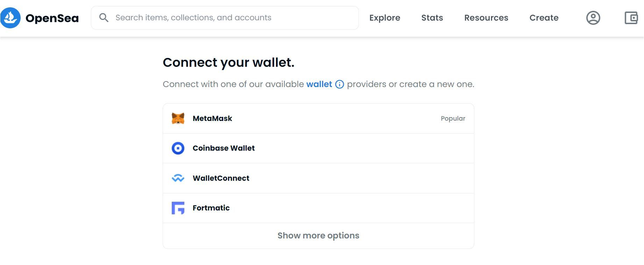Focus the search items input field
Image resolution: width=644 pixels, height=265 pixels.
pyautogui.click(x=231, y=18)
